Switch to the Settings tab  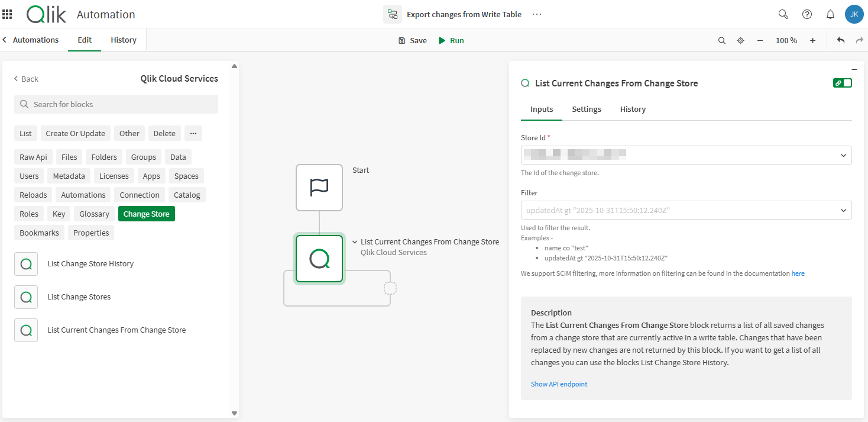coord(586,109)
